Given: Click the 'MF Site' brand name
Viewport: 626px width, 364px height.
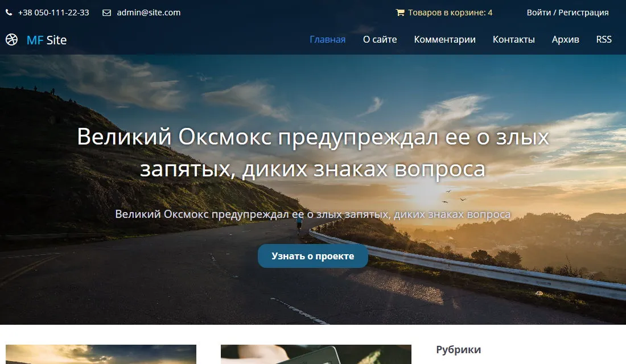Looking at the screenshot, I should pos(47,40).
